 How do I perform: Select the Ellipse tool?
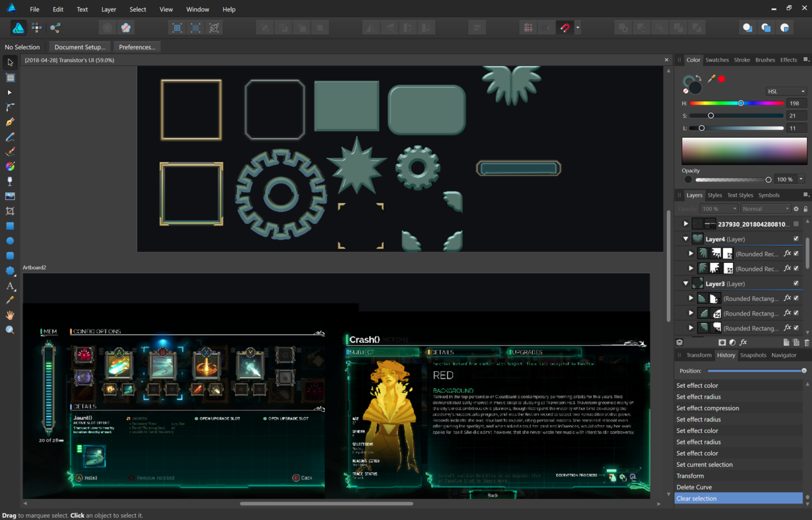pyautogui.click(x=10, y=241)
